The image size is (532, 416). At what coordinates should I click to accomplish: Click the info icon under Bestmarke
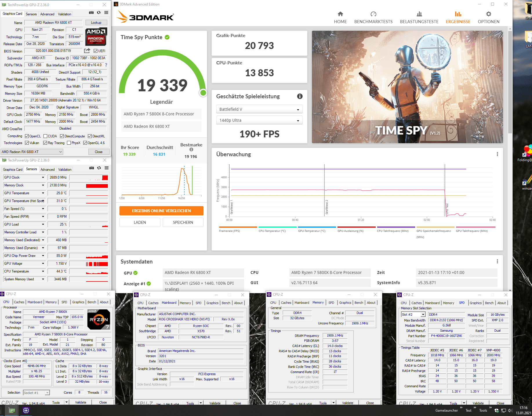191,150
